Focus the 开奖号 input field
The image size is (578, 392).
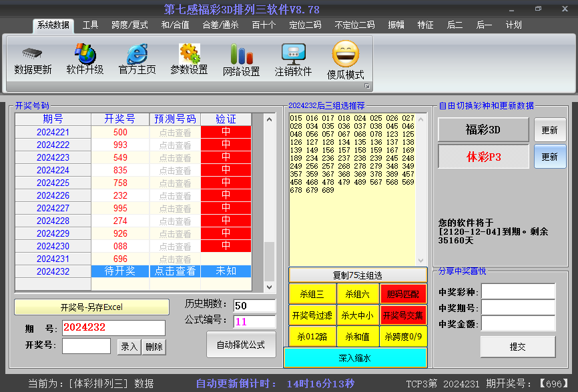(86, 345)
